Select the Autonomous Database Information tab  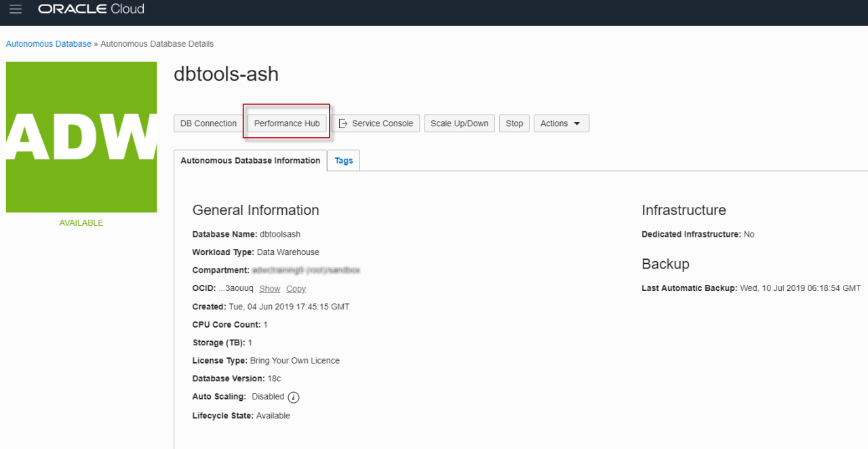[250, 161]
